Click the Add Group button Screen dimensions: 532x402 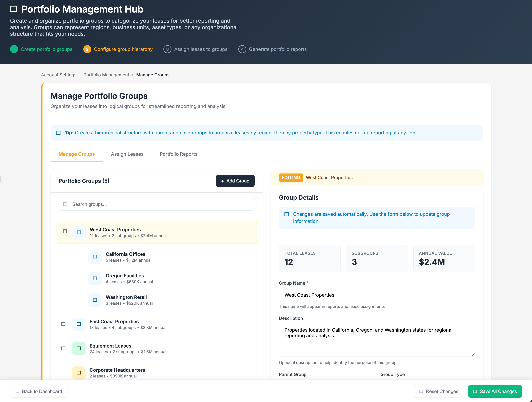tap(235, 181)
